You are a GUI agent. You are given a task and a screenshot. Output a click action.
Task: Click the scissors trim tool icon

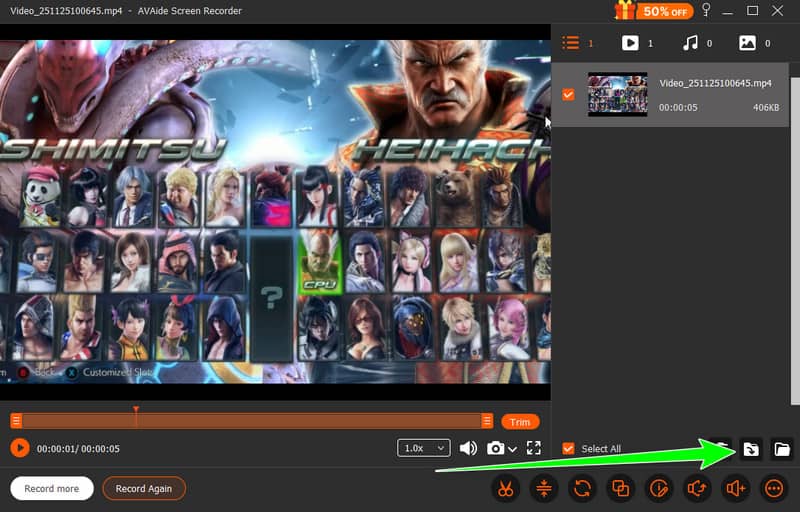pos(507,489)
